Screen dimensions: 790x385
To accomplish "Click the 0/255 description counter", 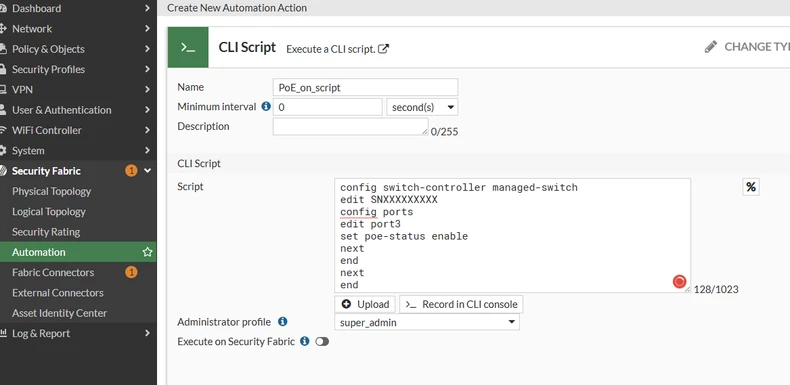I will (x=444, y=132).
